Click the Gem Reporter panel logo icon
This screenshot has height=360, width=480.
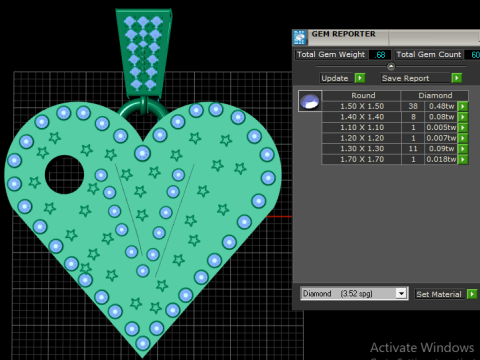tap(300, 37)
